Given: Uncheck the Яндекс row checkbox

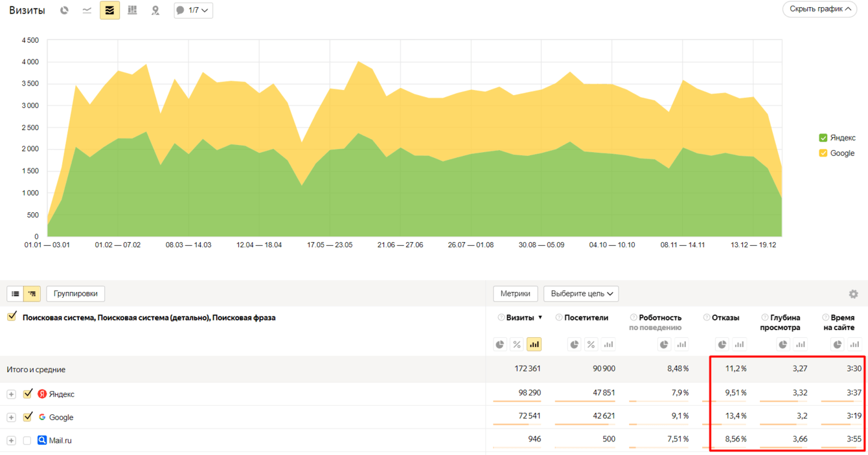Looking at the screenshot, I should [x=28, y=394].
